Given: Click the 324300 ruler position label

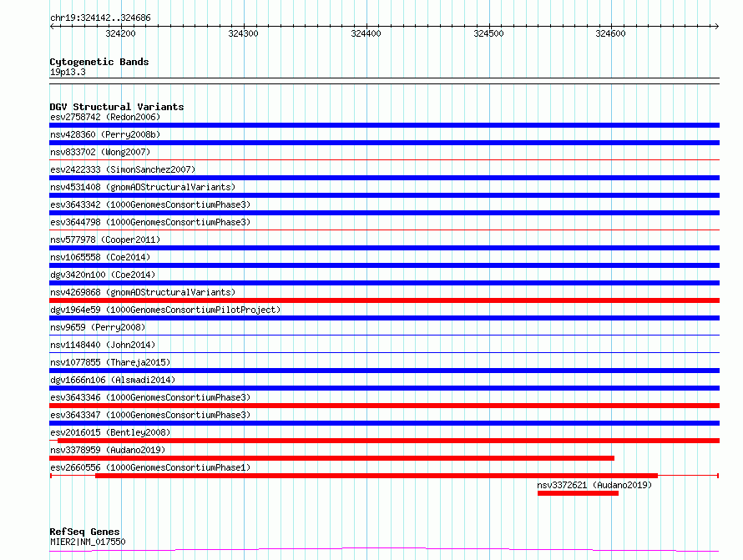Looking at the screenshot, I should (243, 33).
